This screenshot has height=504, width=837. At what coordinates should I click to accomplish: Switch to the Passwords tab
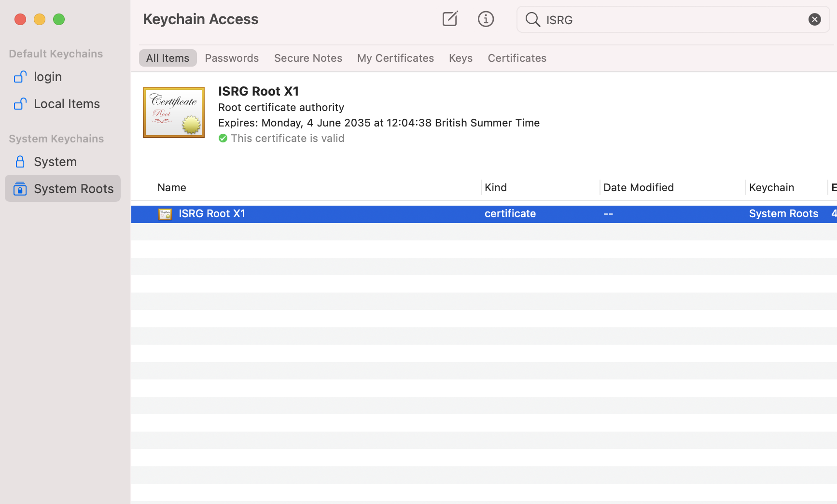click(x=232, y=58)
